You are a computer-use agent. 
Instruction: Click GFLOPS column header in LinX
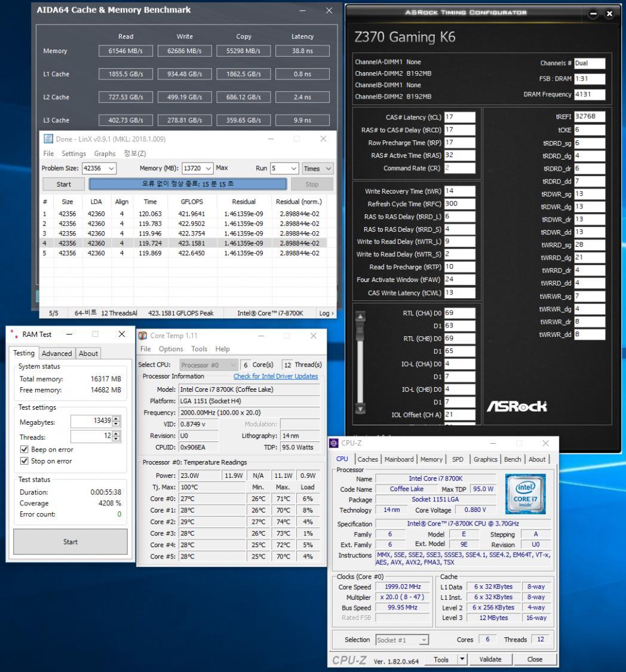click(192, 202)
